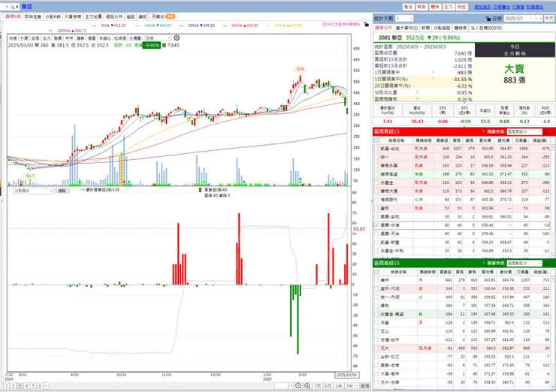Expand more pages arrow after page 6
The height and width of the screenshot is (392, 556).
46,386
